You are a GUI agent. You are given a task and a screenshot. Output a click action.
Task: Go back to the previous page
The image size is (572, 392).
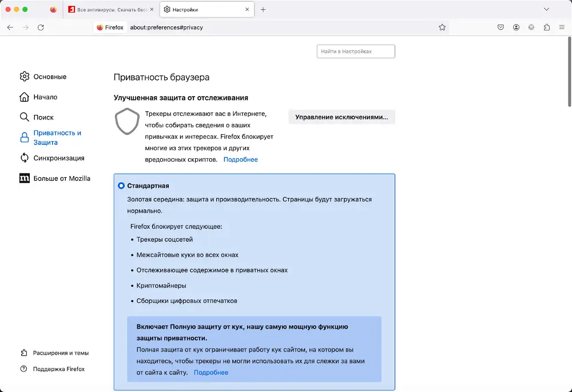pyautogui.click(x=10, y=27)
